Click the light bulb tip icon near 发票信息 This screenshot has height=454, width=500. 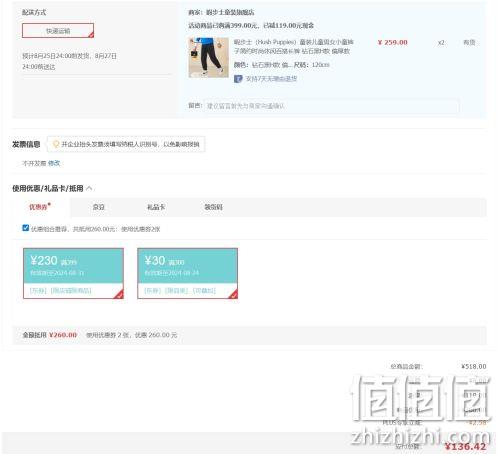56,144
